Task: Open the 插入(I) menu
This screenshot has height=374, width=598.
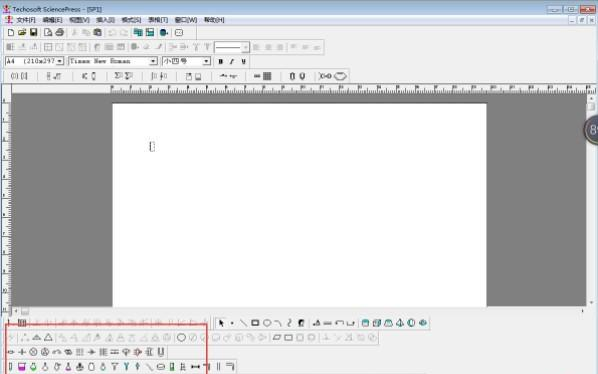Action: pyautogui.click(x=105, y=20)
